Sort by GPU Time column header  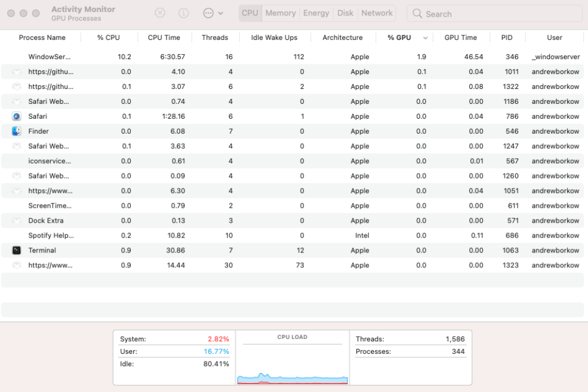pyautogui.click(x=461, y=38)
